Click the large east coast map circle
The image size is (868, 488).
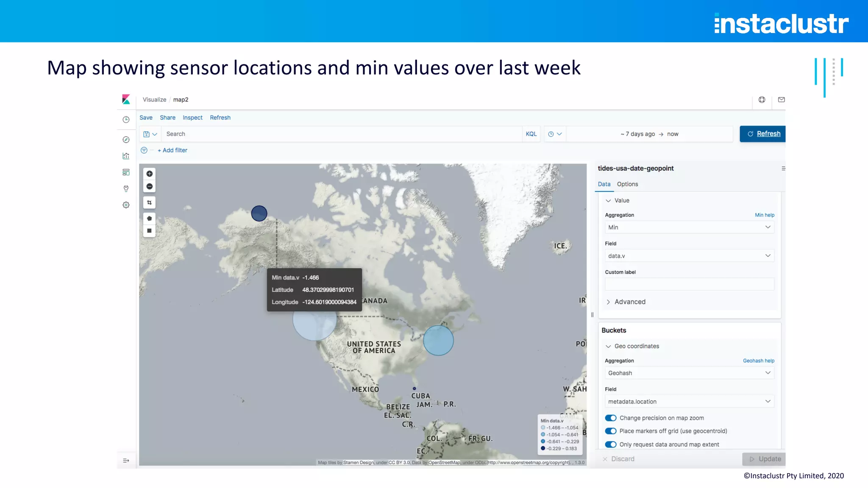point(438,340)
